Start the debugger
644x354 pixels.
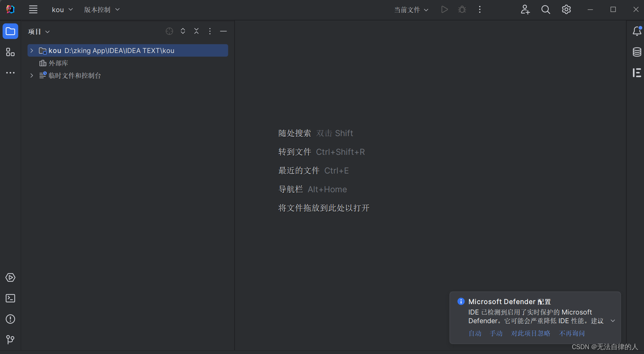coord(462,9)
